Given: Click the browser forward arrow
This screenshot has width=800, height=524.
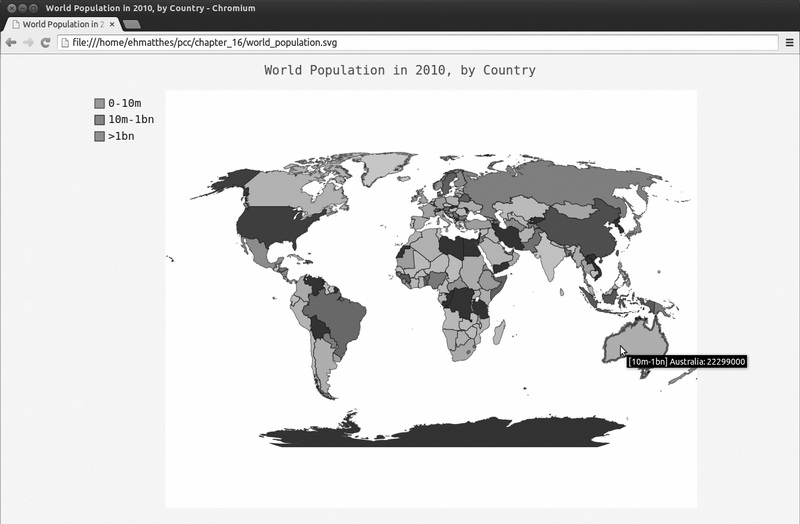Looking at the screenshot, I should (29, 43).
